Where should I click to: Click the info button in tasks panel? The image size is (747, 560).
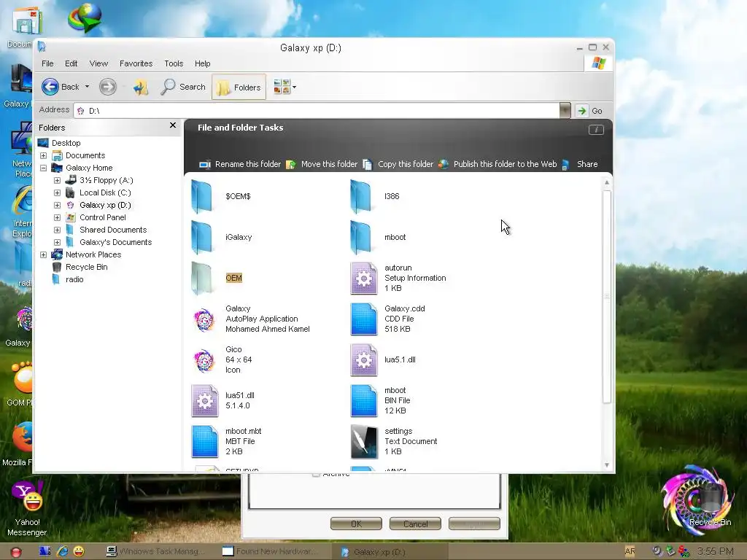coord(596,130)
